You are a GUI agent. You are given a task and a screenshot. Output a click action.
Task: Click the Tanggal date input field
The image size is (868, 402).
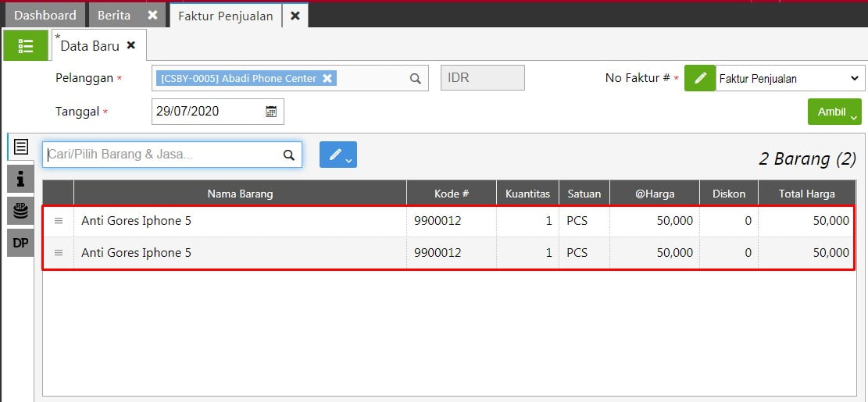tap(217, 111)
